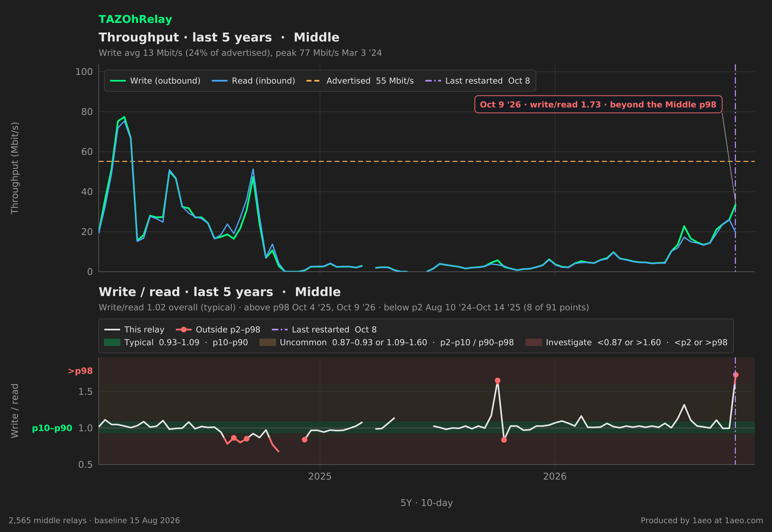Click the Throughput last 5 years title

219,37
